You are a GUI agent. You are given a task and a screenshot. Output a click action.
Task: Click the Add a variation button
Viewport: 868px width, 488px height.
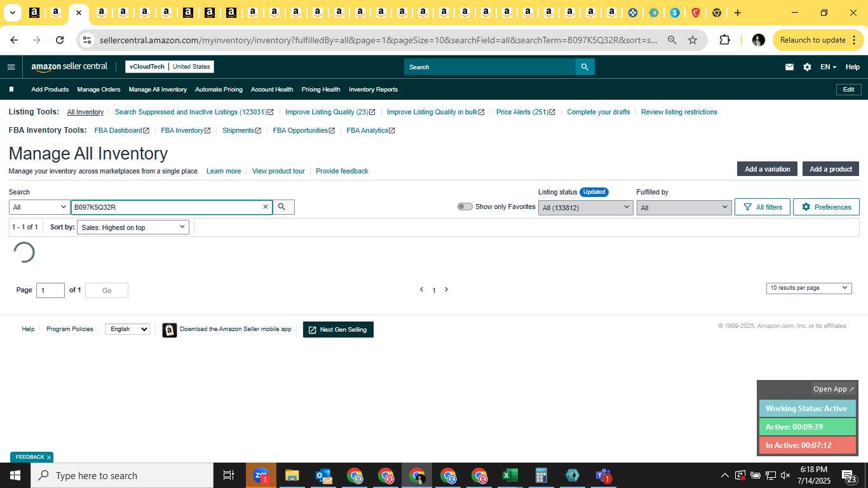[767, 169]
